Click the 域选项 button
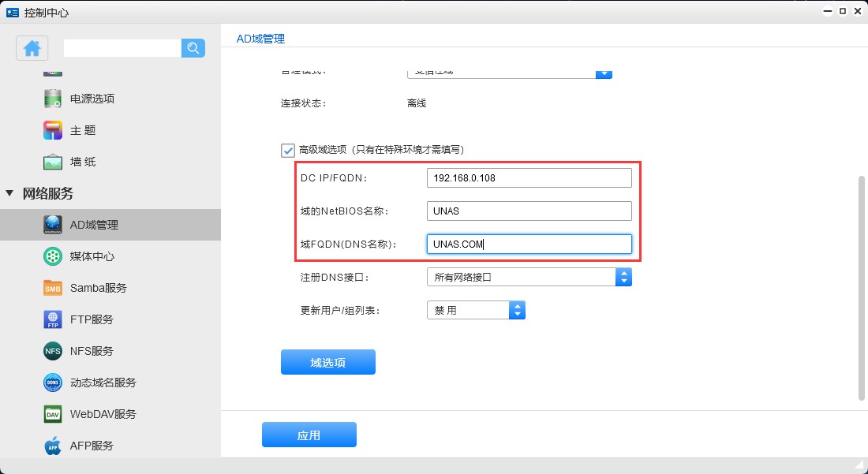Screen dimensions: 868x474 pyautogui.click(x=327, y=362)
